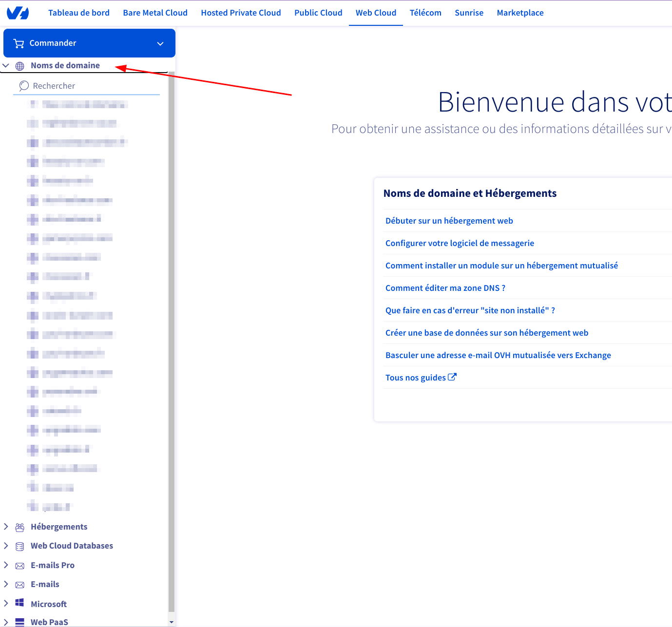
Task: Click the magnifier icon in Rechercher field
Action: (24, 86)
